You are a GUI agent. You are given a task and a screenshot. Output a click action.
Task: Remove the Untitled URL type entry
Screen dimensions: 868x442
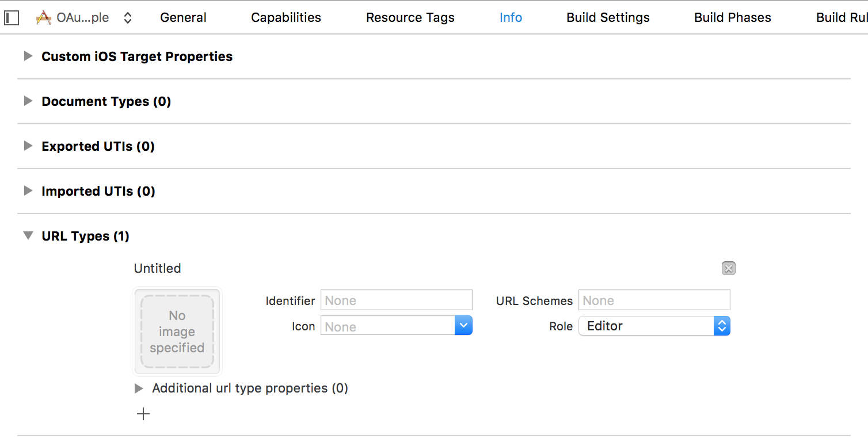[729, 268]
